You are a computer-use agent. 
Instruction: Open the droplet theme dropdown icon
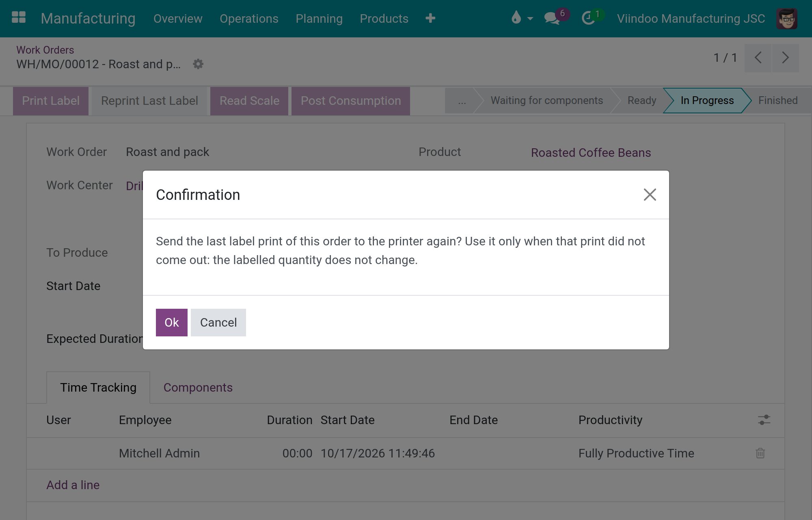[522, 18]
